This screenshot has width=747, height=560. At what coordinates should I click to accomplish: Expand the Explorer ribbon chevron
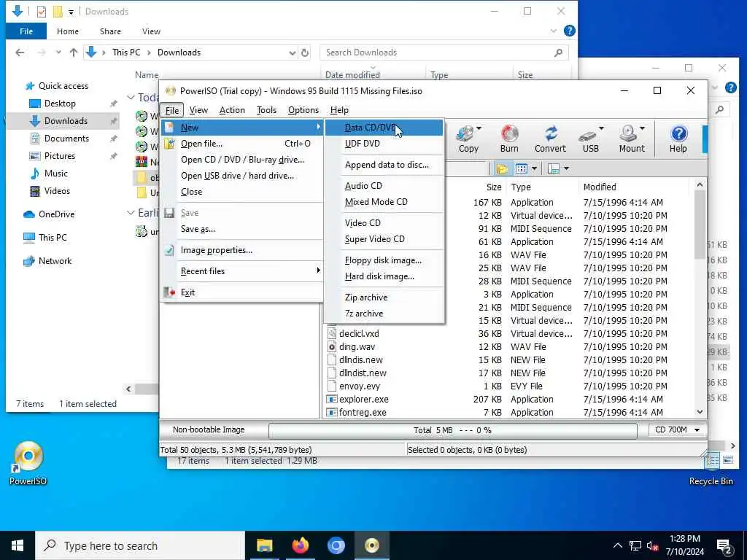(553, 31)
